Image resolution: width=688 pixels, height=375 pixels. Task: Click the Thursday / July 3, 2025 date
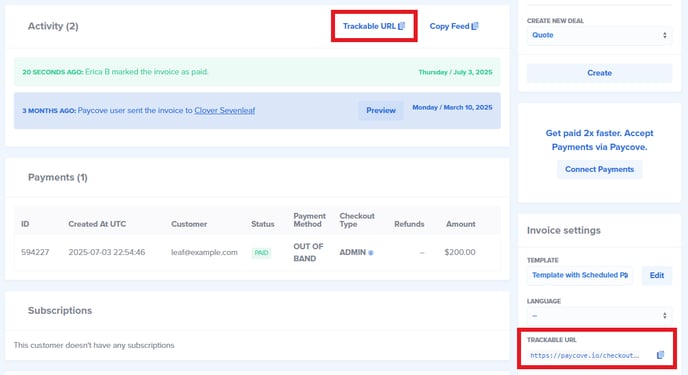pyautogui.click(x=455, y=72)
